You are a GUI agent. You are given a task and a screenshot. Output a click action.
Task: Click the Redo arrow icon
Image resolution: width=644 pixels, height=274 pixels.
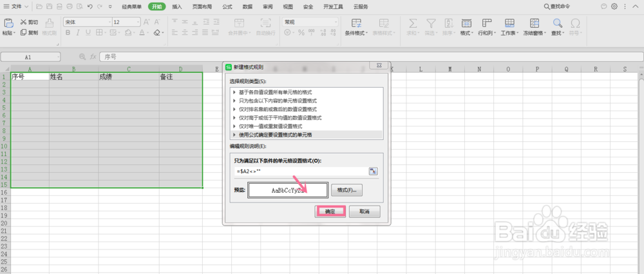point(100,6)
